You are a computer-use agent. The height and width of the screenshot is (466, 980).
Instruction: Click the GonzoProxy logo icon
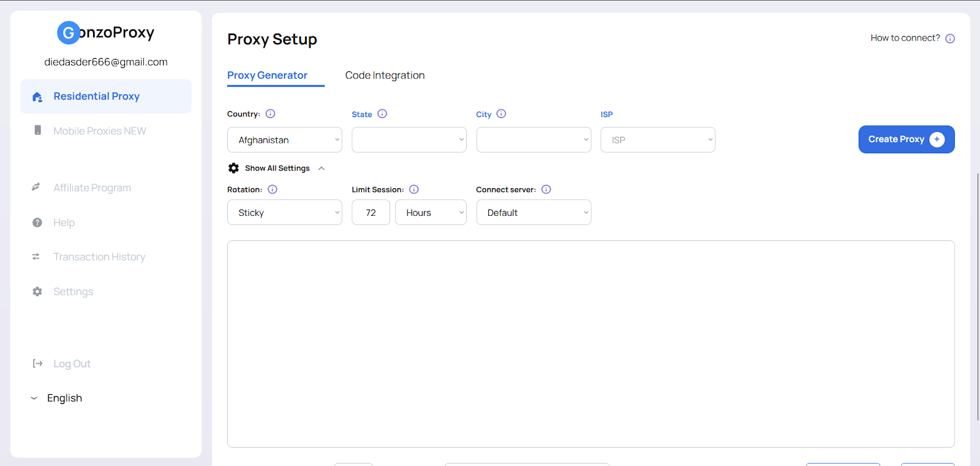click(x=68, y=32)
